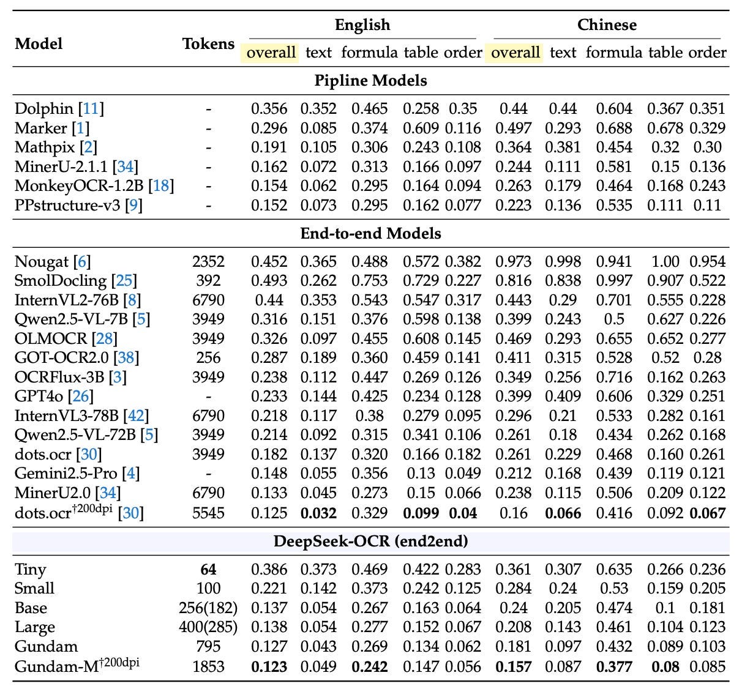
Task: Click the 'Dolphin' model name
Action: 44,109
